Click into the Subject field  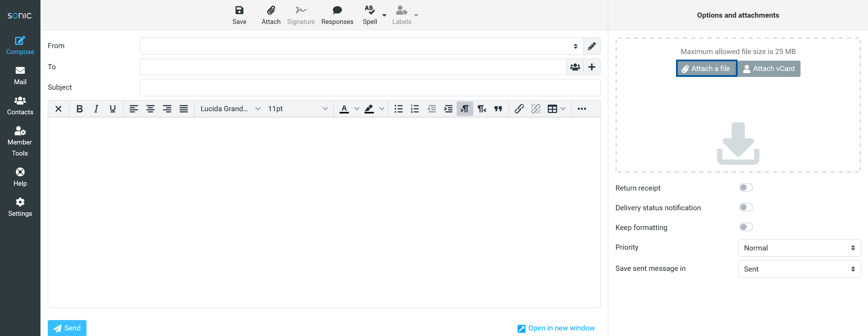click(x=370, y=88)
